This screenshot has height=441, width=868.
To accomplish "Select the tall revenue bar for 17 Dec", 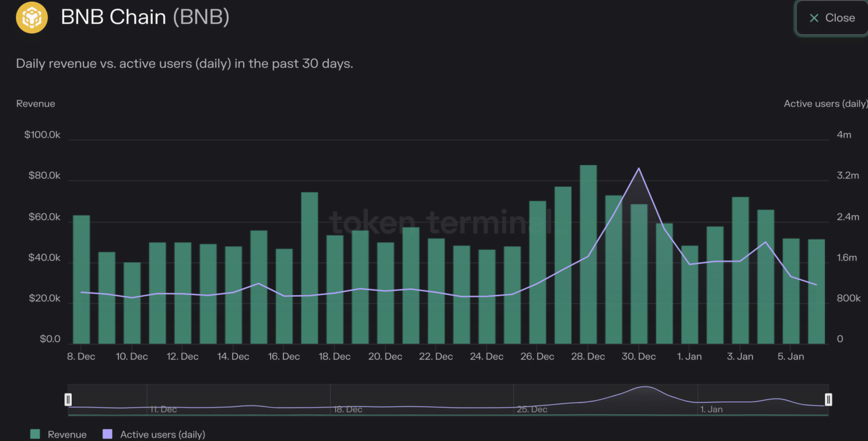I will tap(310, 268).
